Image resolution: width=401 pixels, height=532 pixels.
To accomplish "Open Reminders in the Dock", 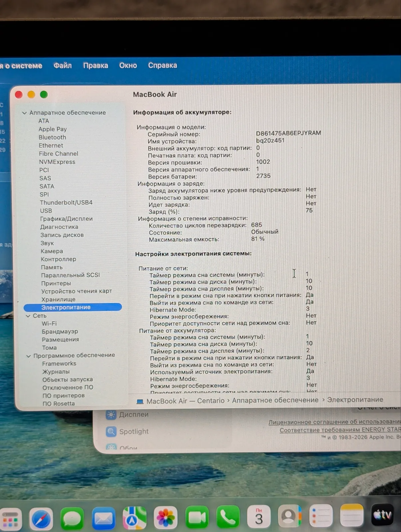I will tap(321, 515).
